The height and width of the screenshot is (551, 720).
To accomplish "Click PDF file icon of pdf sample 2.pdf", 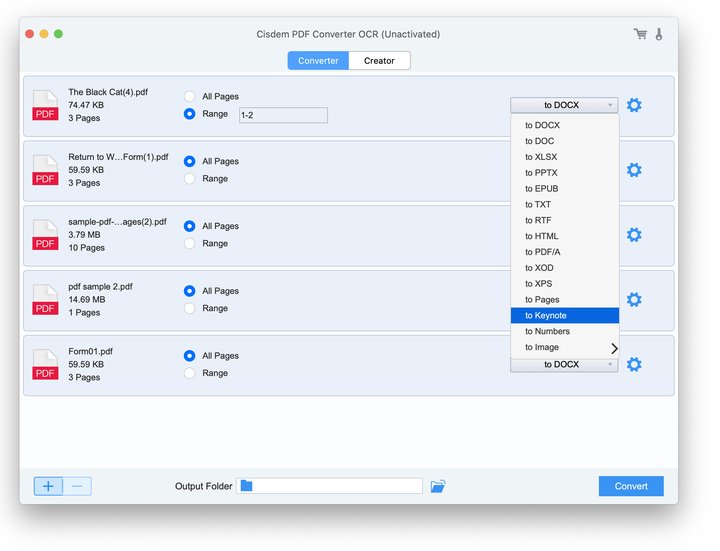I will point(45,299).
